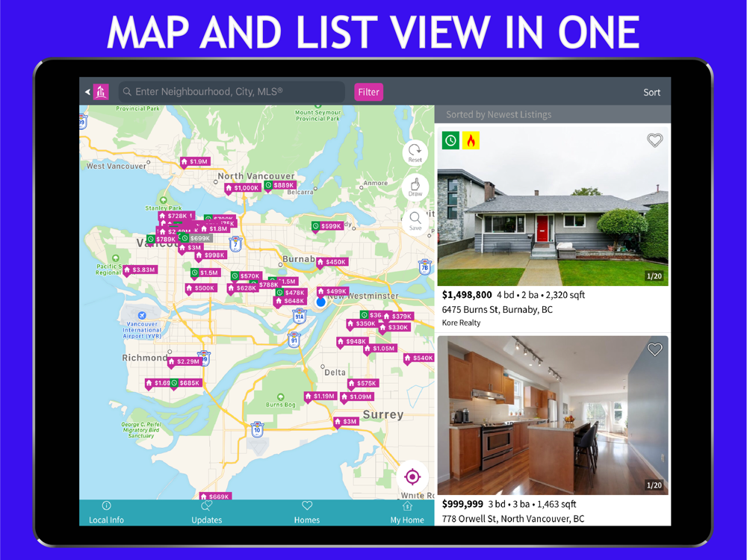
Task: Select the $648K map pin
Action: click(291, 301)
